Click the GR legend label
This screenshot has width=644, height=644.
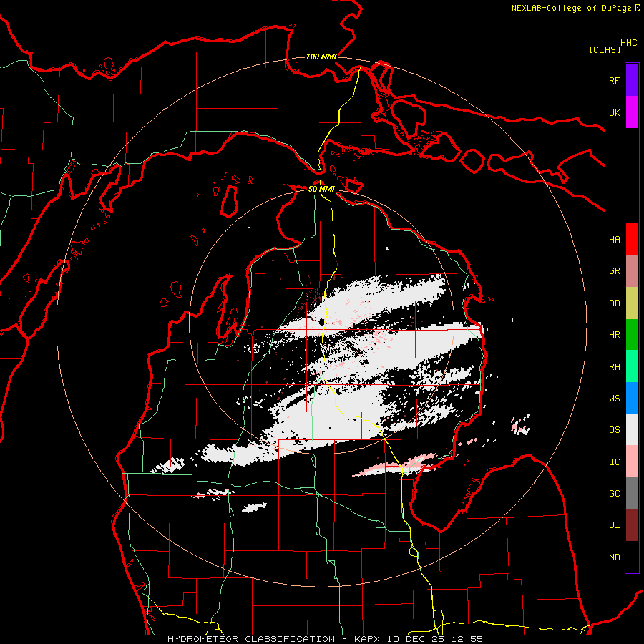pos(614,271)
